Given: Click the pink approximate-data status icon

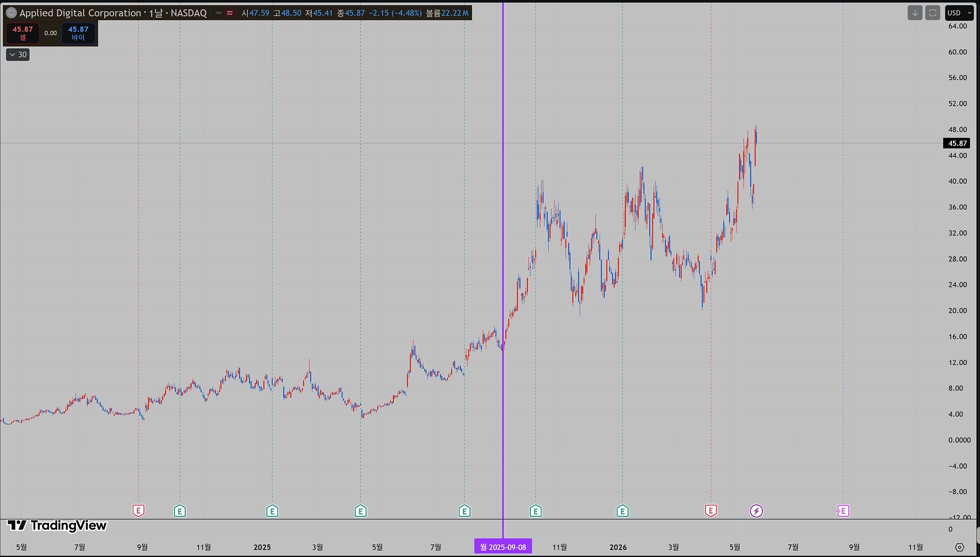Looking at the screenshot, I should 230,13.
